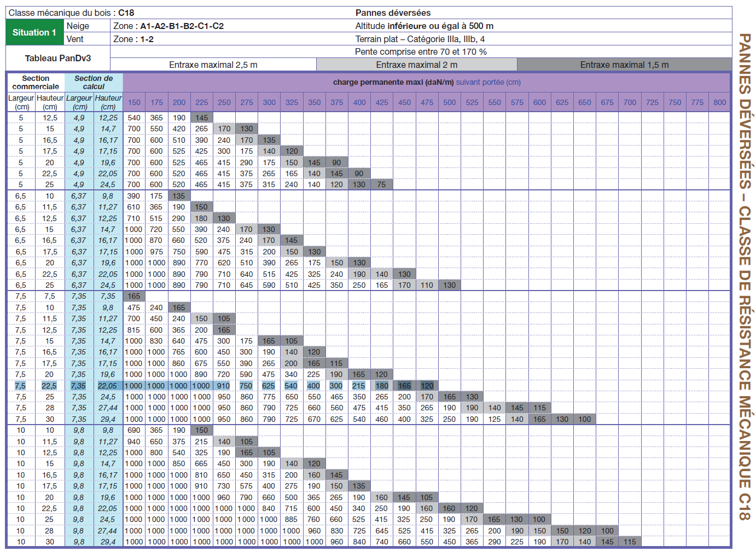Select the Neige zone A1-A2-B1-B2-C1-C2 text

168,26
